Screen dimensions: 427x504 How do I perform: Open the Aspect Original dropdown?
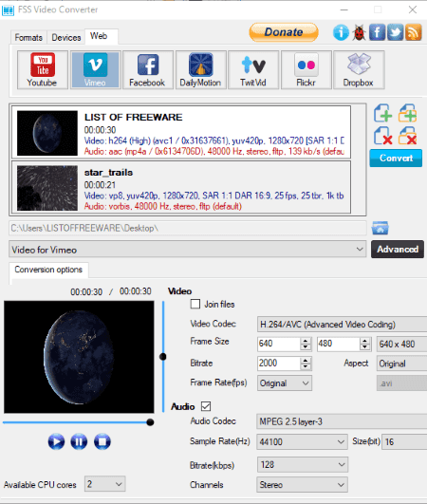point(401,364)
